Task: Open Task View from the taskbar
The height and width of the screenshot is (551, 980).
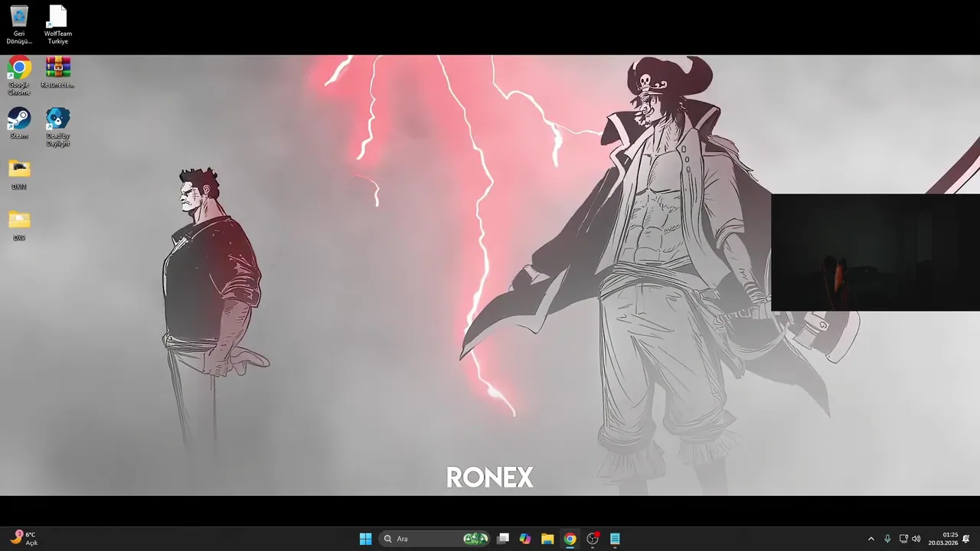Action: [x=503, y=539]
